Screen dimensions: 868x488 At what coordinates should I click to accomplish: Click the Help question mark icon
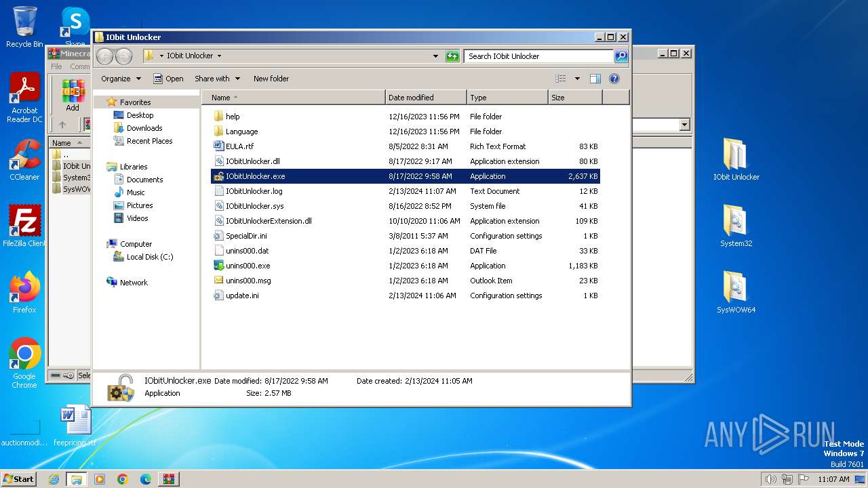click(614, 79)
